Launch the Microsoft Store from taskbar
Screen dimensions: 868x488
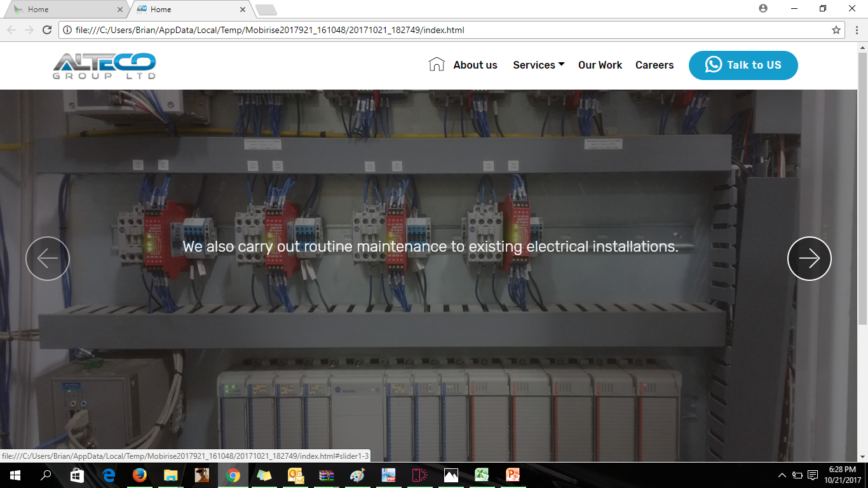[77, 475]
